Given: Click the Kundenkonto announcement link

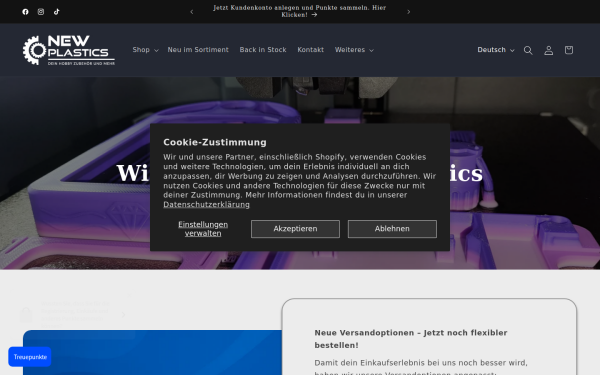Looking at the screenshot, I should (300, 11).
